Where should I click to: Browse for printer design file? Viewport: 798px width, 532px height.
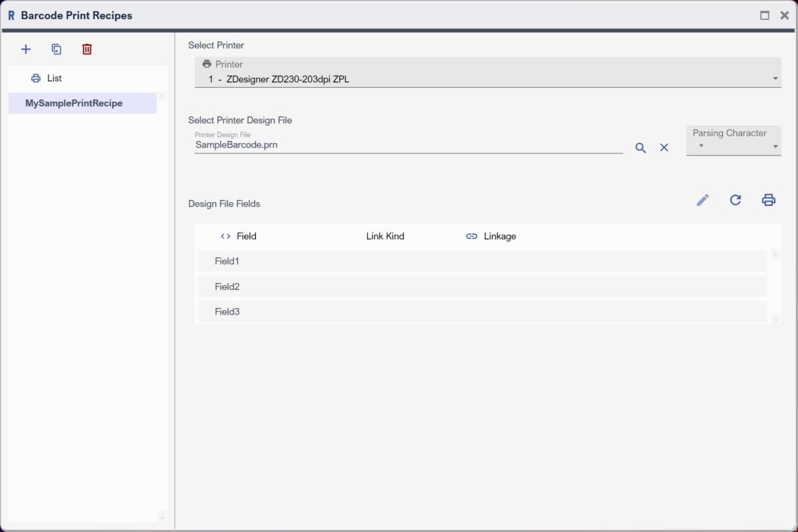pos(640,148)
